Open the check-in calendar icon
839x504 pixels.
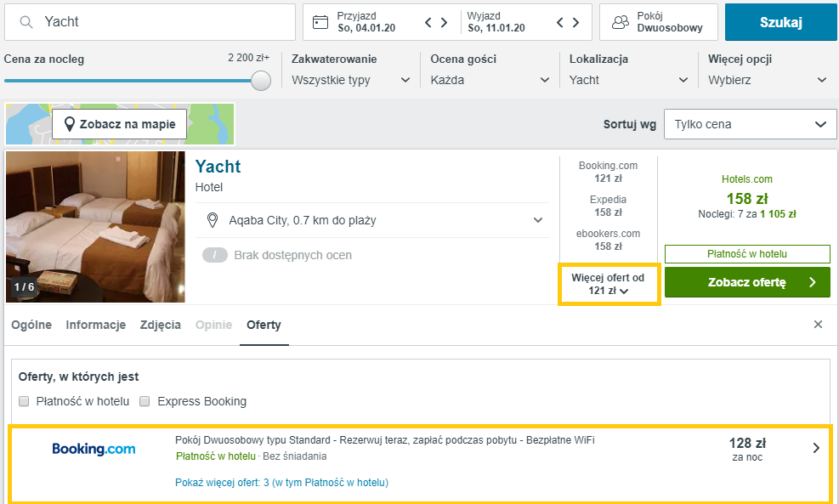click(320, 22)
